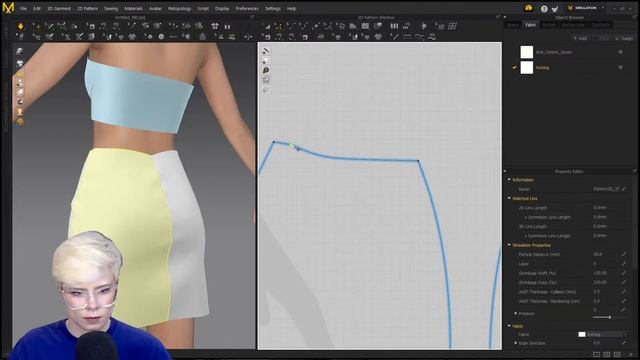Screen dimensions: 640x360
Task: Click the double wavy line icon in 2D toolbar
Action: point(432,37)
